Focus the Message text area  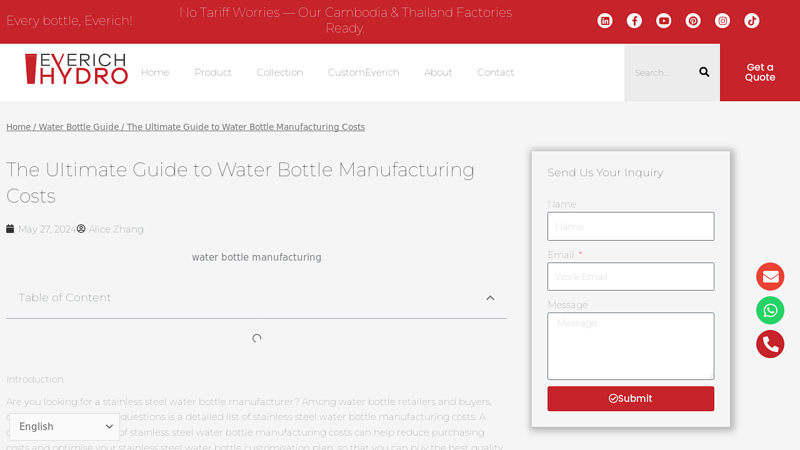(x=631, y=346)
